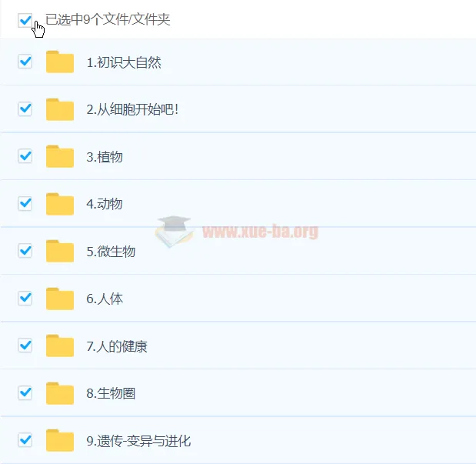The image size is (476, 464).
Task: Open the 1.初识大自然 folder icon
Action: pyautogui.click(x=60, y=62)
